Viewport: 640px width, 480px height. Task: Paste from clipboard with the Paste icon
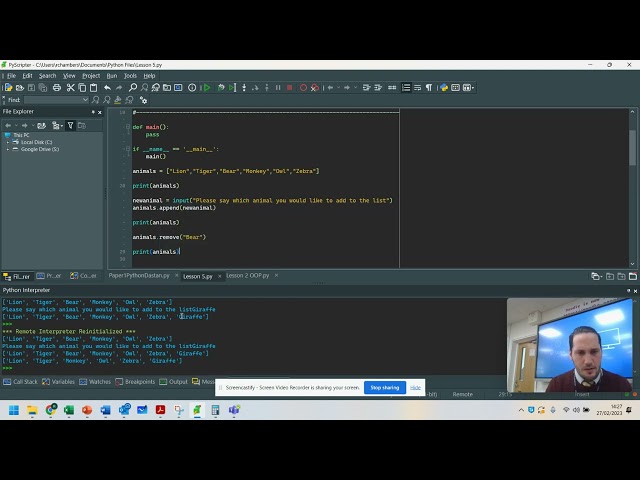(x=93, y=88)
